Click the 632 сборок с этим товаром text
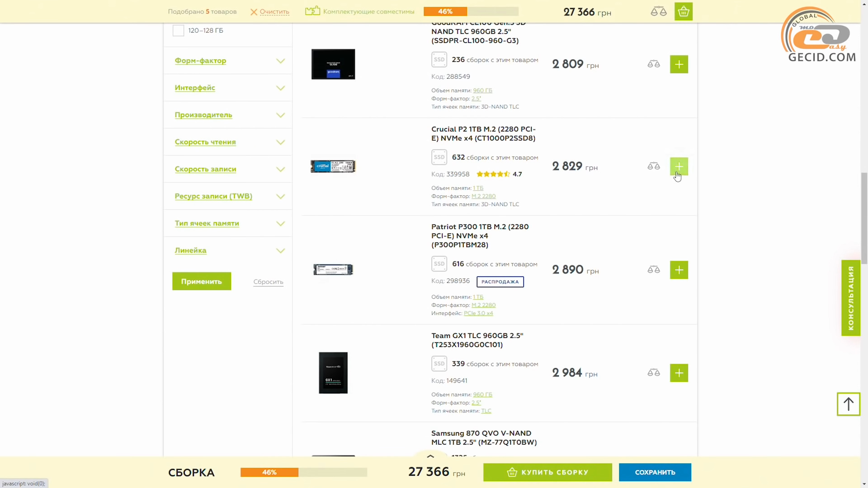The image size is (868, 488). [x=495, y=157]
